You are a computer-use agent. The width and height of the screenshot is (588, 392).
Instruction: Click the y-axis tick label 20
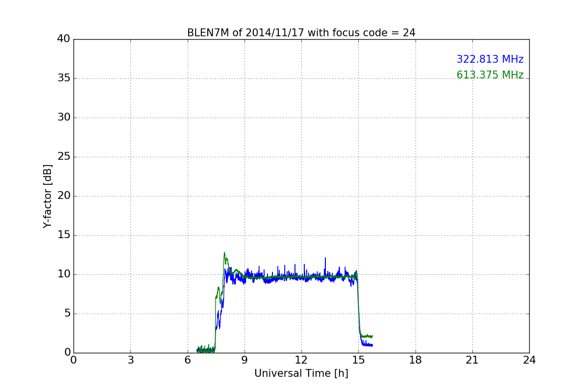pyautogui.click(x=64, y=196)
